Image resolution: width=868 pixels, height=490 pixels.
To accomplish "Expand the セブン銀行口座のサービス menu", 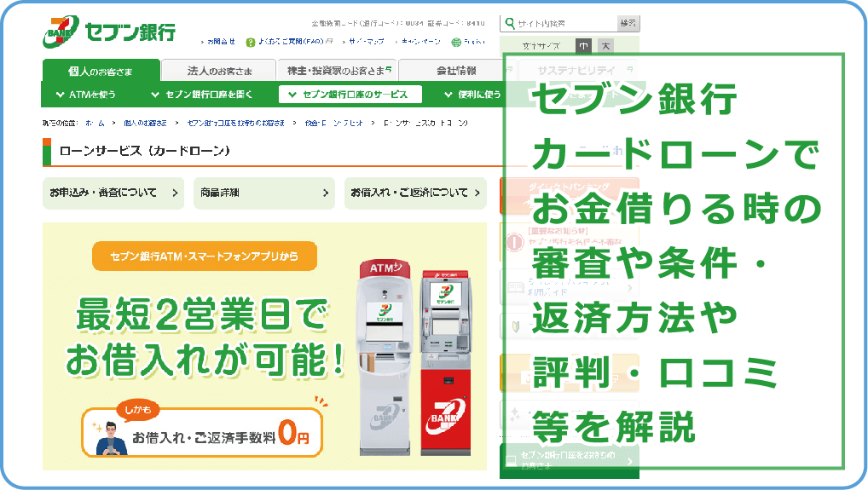I will click(x=350, y=95).
